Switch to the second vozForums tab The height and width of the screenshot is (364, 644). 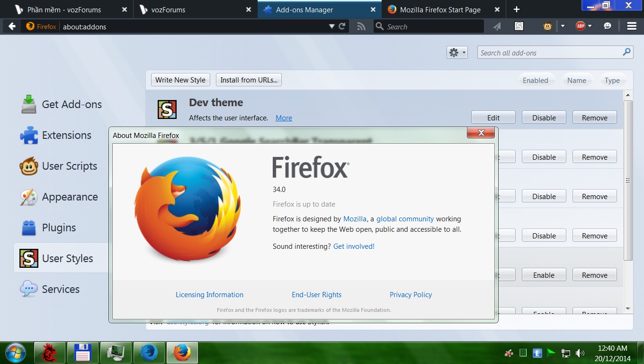[196, 9]
